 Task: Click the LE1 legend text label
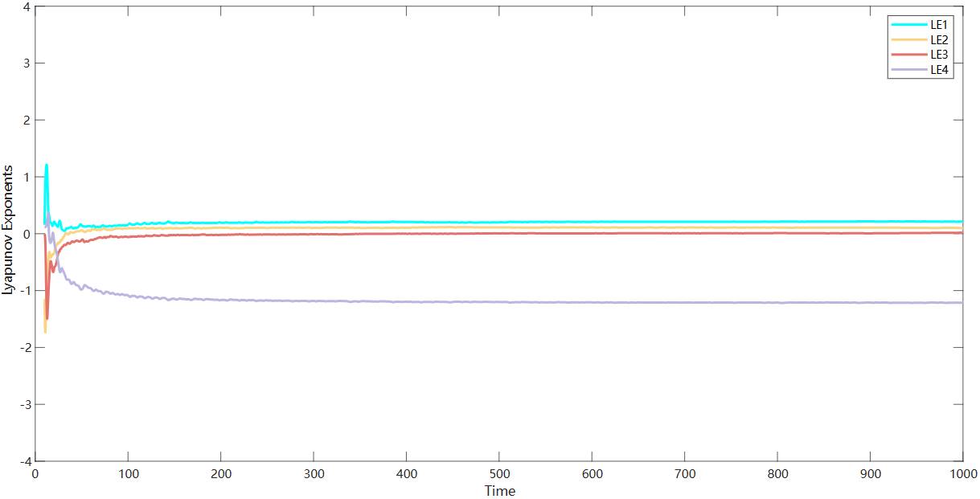(x=939, y=24)
